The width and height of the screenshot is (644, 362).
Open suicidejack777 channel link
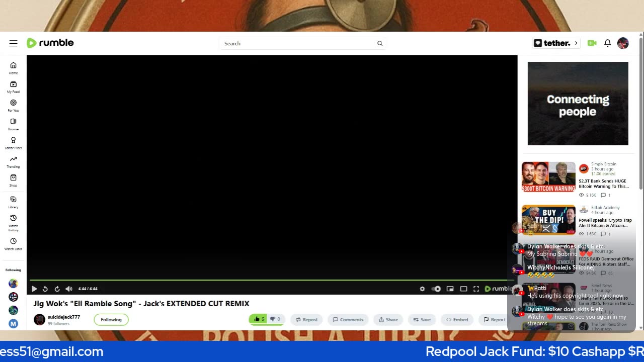tap(64, 317)
